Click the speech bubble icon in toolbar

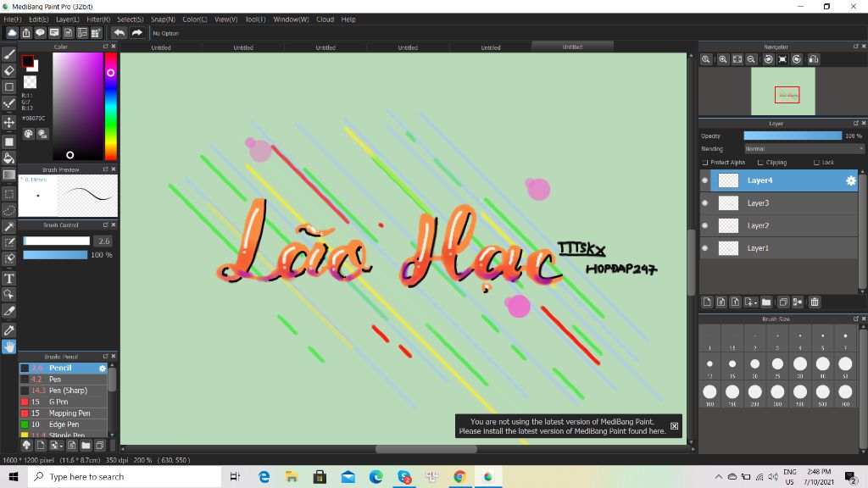[x=40, y=33]
